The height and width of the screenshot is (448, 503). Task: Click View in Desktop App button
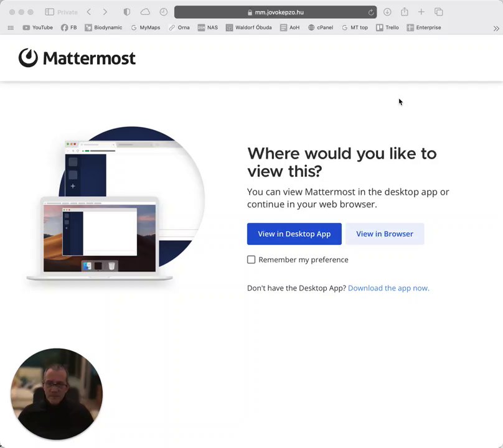tap(294, 234)
